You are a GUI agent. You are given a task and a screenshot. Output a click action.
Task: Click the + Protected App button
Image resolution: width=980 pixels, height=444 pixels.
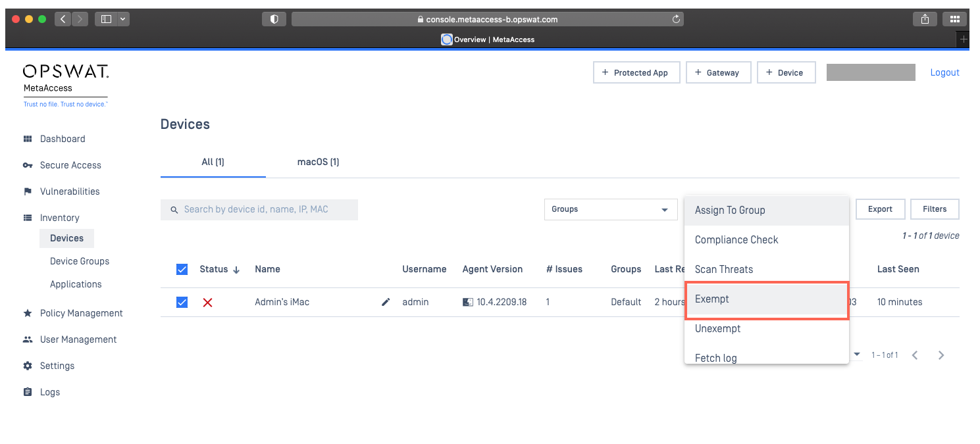[x=636, y=73]
